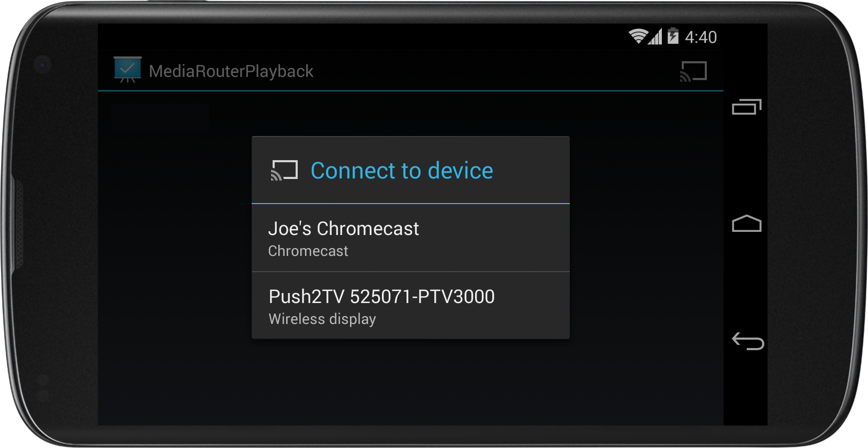Click the cast icon in the dialog header
The height and width of the screenshot is (448, 868).
click(284, 171)
